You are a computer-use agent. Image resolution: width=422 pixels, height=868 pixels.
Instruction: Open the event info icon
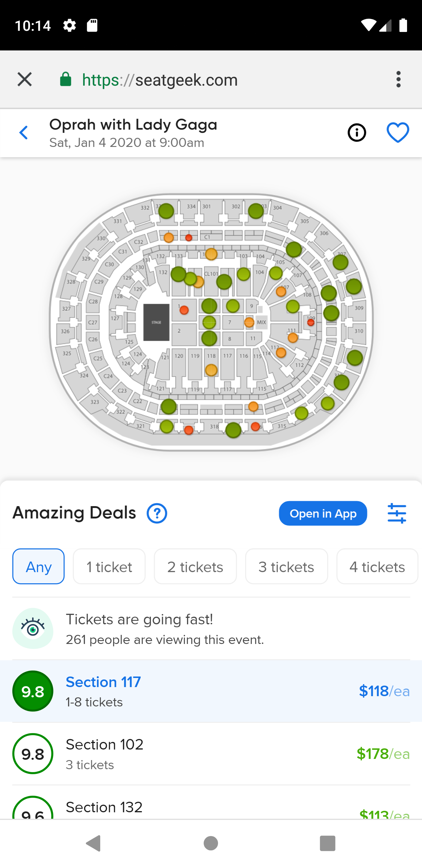pyautogui.click(x=357, y=133)
